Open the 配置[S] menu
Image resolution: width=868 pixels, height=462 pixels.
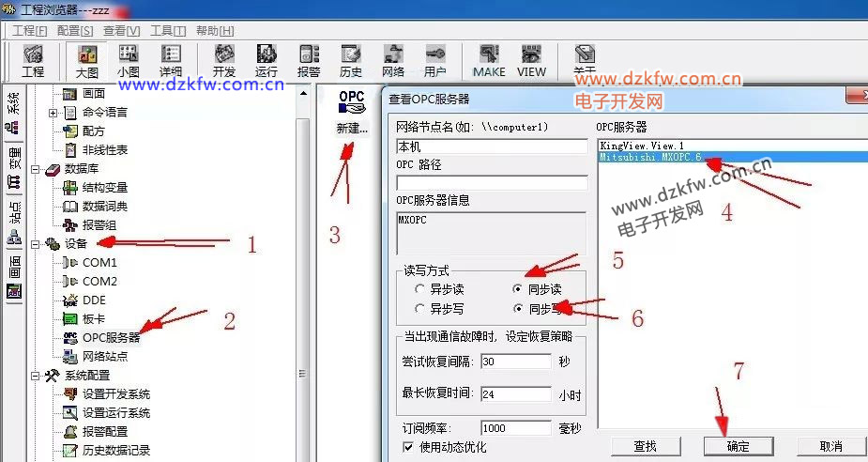(75, 30)
